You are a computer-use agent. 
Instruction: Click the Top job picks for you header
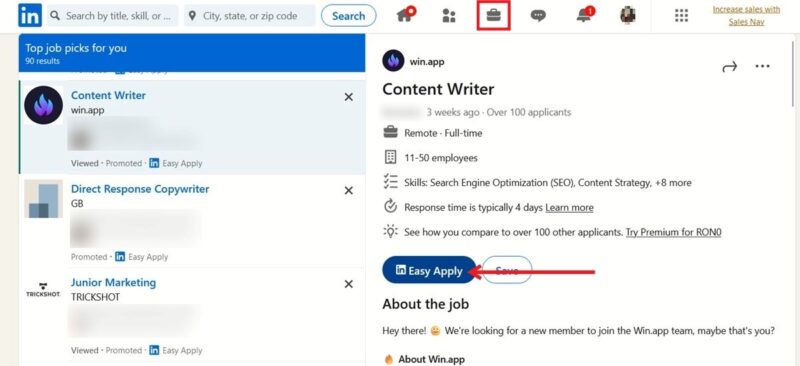coord(76,48)
